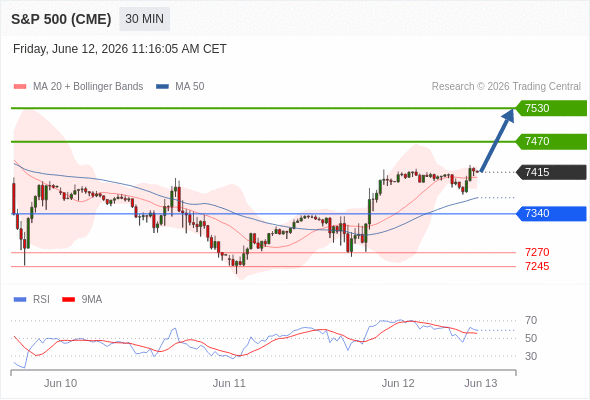
Task: Click the 7245 red support label
Action: pyautogui.click(x=537, y=266)
